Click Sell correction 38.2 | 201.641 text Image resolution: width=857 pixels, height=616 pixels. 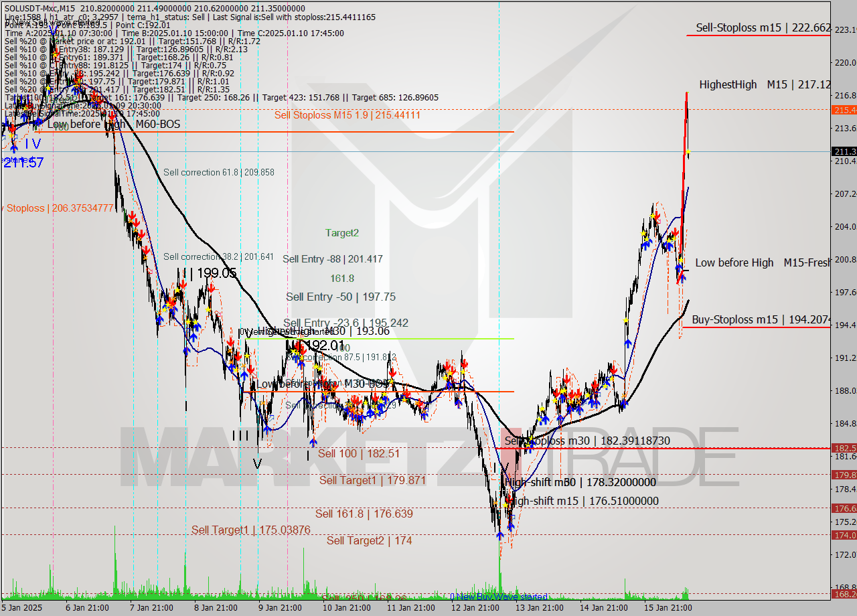click(219, 256)
